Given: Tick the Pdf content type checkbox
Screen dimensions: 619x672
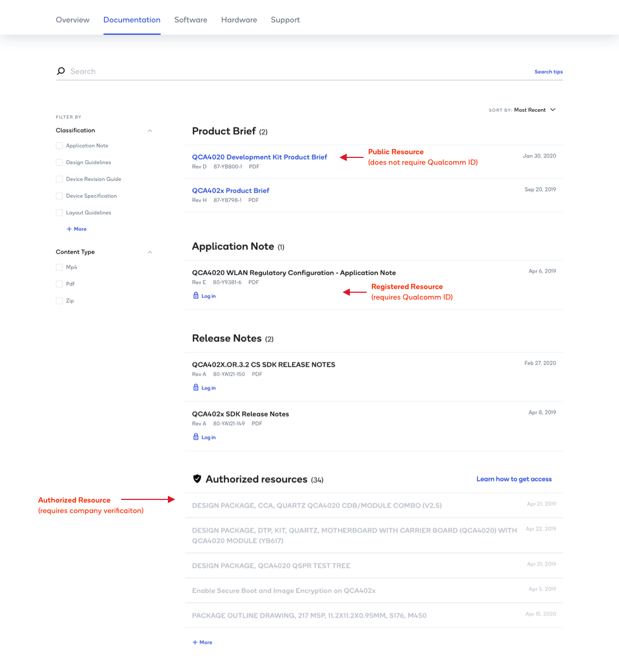Looking at the screenshot, I should pyautogui.click(x=59, y=284).
